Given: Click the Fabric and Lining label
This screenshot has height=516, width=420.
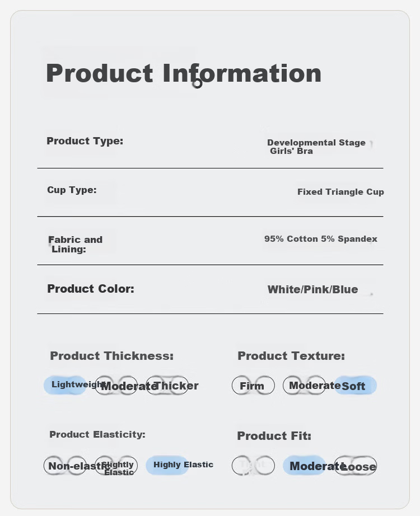Looking at the screenshot, I should click(x=75, y=244).
